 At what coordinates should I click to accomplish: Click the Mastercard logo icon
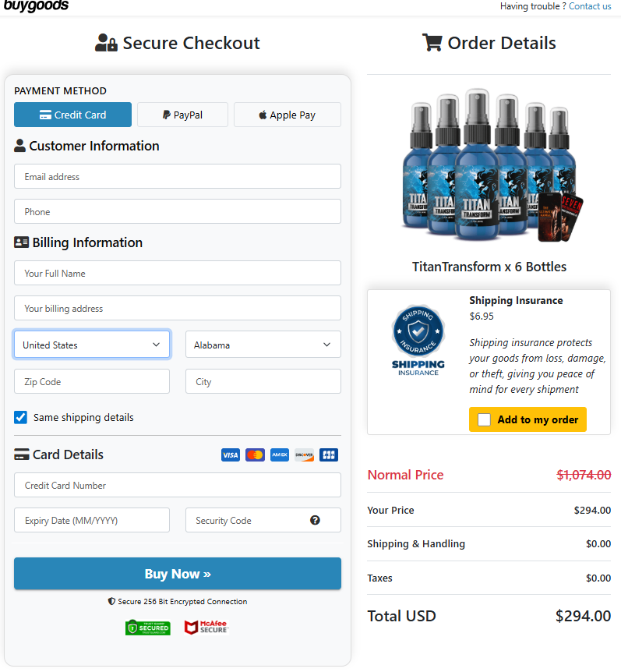pyautogui.click(x=255, y=454)
